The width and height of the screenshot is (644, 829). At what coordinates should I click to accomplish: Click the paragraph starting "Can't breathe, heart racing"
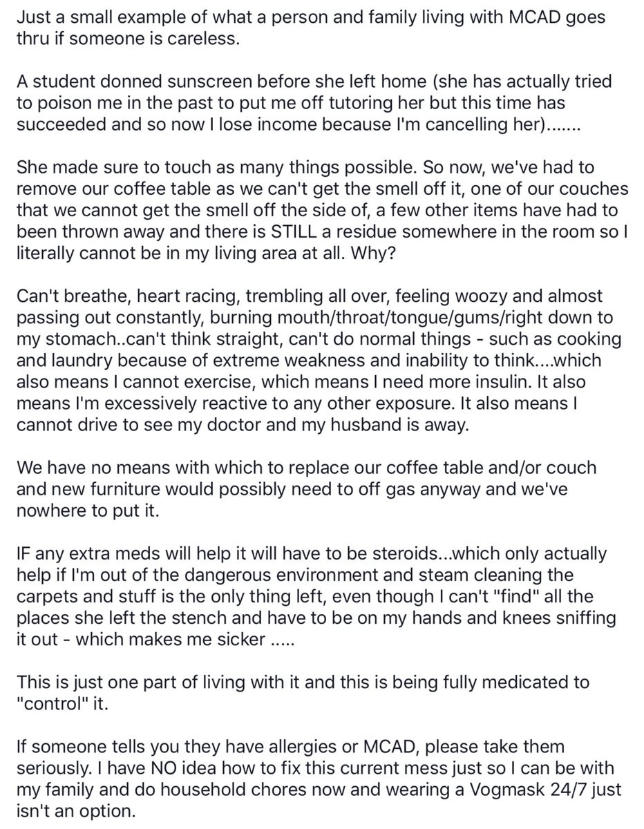319,361
